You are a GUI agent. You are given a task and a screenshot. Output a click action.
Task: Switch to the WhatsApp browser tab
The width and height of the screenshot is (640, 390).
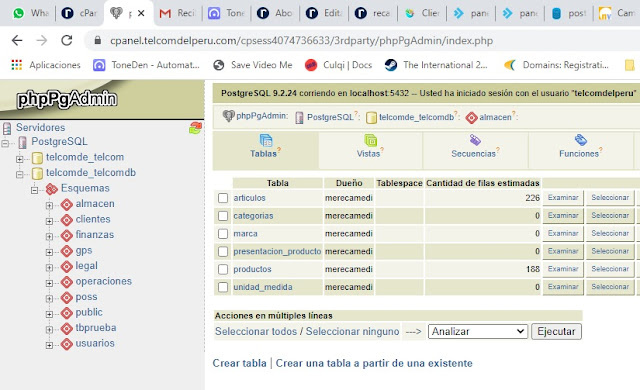tap(30, 13)
